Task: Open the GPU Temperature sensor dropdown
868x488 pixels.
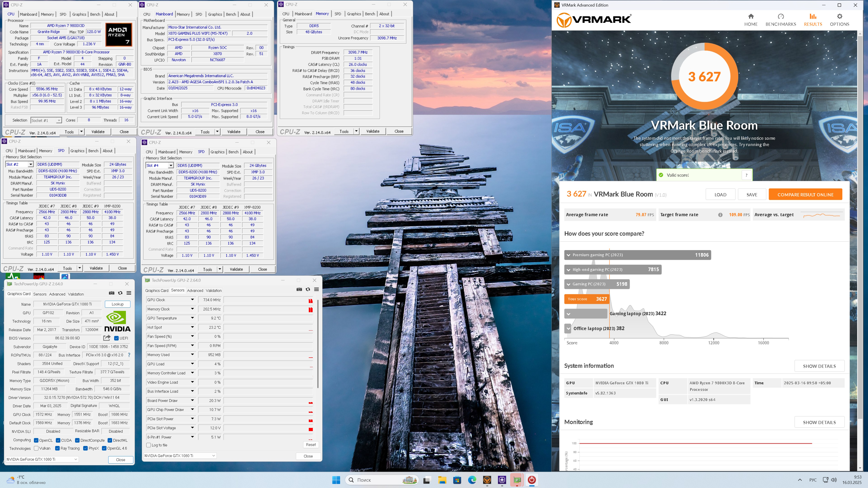Action: point(192,318)
